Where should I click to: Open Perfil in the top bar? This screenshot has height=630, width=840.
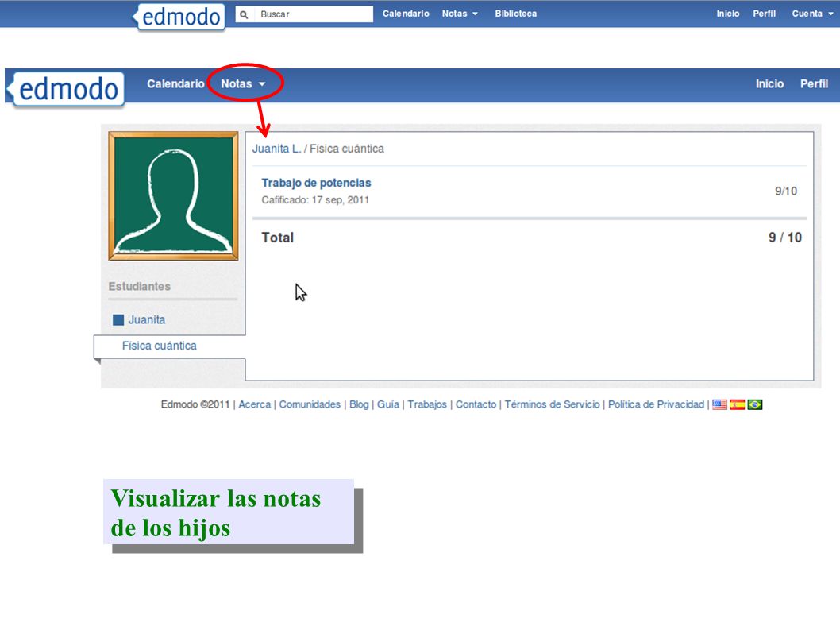click(x=765, y=14)
